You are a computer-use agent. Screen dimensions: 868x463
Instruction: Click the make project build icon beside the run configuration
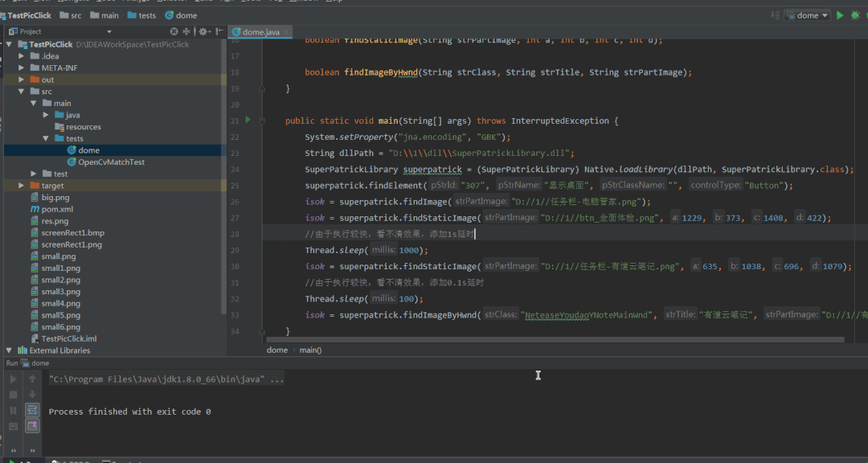(775, 15)
